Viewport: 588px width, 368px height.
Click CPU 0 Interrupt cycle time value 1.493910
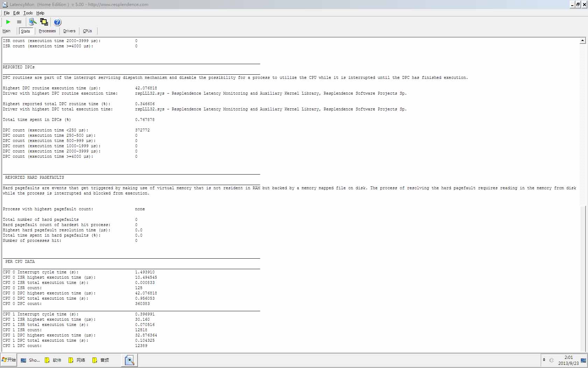coord(145,272)
